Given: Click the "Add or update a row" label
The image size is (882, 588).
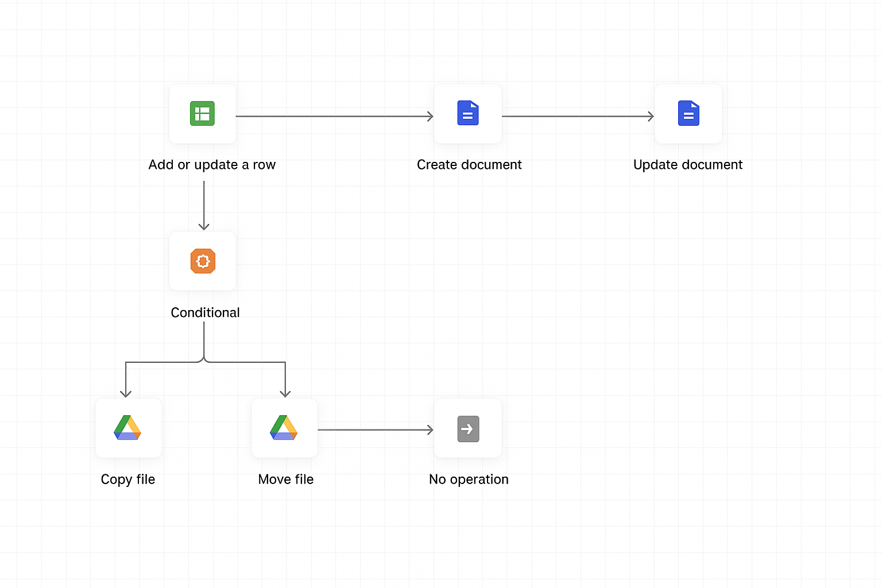Looking at the screenshot, I should [212, 165].
